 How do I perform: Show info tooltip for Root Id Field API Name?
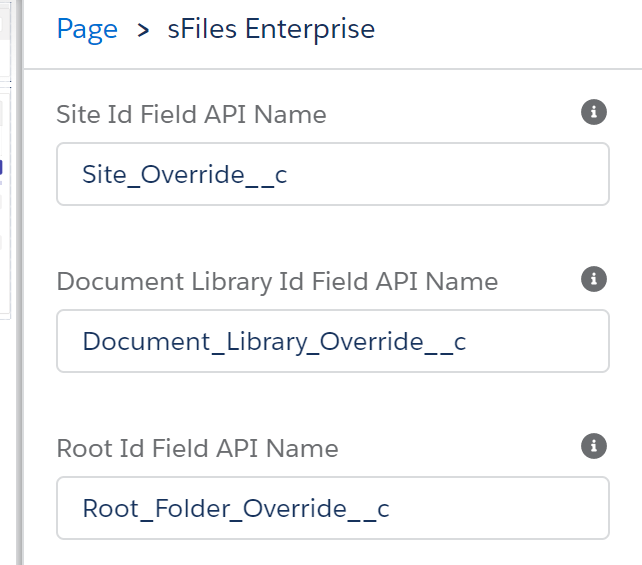tap(594, 446)
